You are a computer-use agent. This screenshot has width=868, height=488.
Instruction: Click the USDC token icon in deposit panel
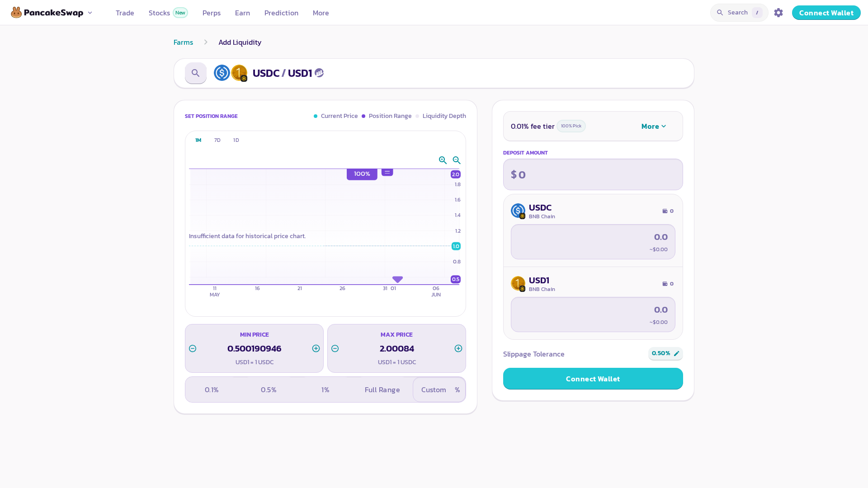click(518, 211)
